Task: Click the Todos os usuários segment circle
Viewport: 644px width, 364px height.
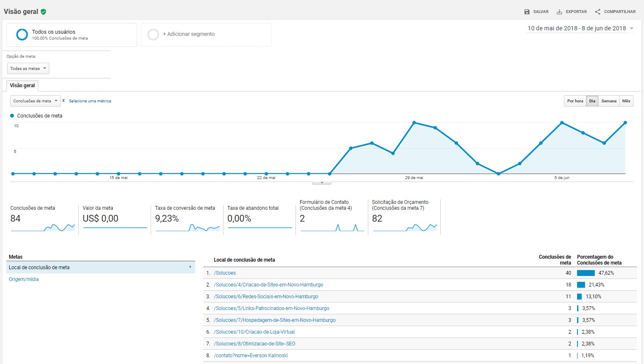Action: point(22,35)
